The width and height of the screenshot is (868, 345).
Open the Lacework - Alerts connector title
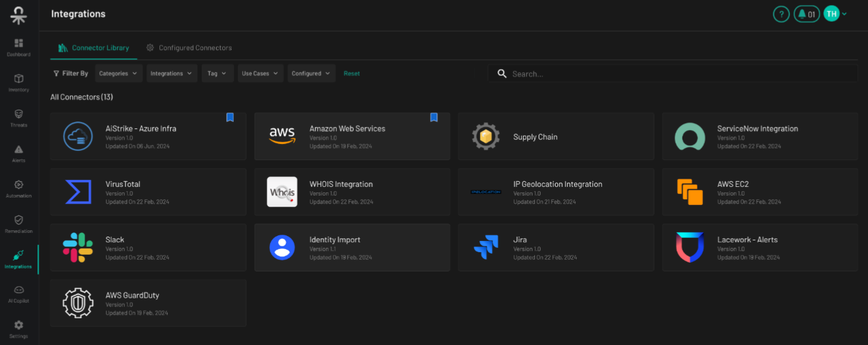(x=747, y=240)
